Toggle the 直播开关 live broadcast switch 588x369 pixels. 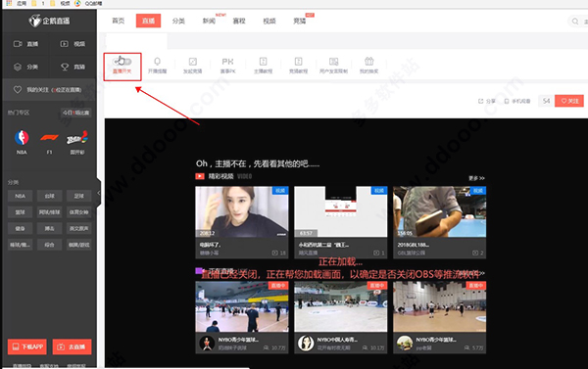pos(122,62)
